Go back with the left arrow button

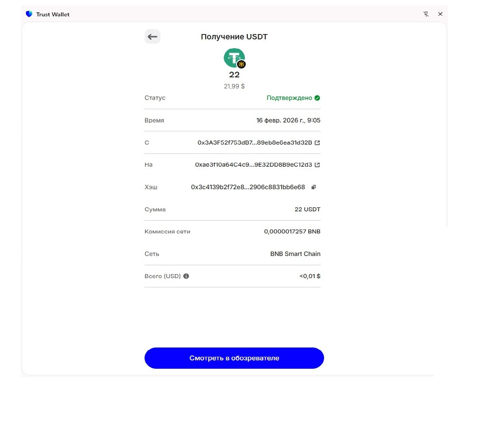click(153, 37)
